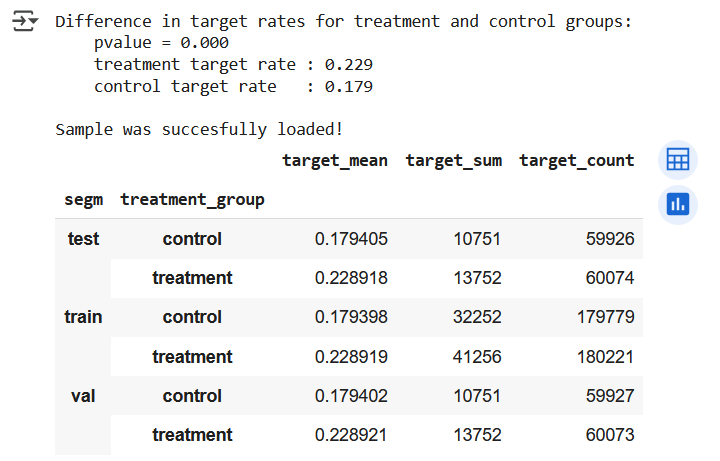720x461 pixels.
Task: Click the target_mean column header
Action: [334, 160]
